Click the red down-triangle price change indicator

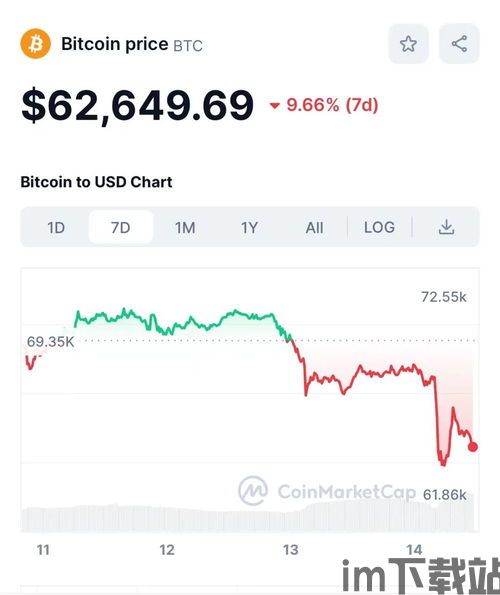[274, 106]
